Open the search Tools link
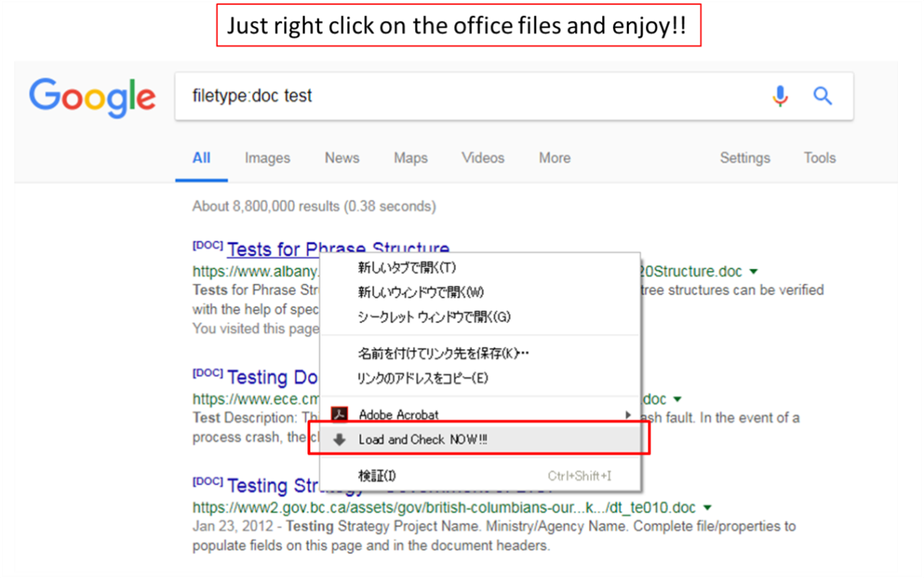This screenshot has height=578, width=924. 819,158
